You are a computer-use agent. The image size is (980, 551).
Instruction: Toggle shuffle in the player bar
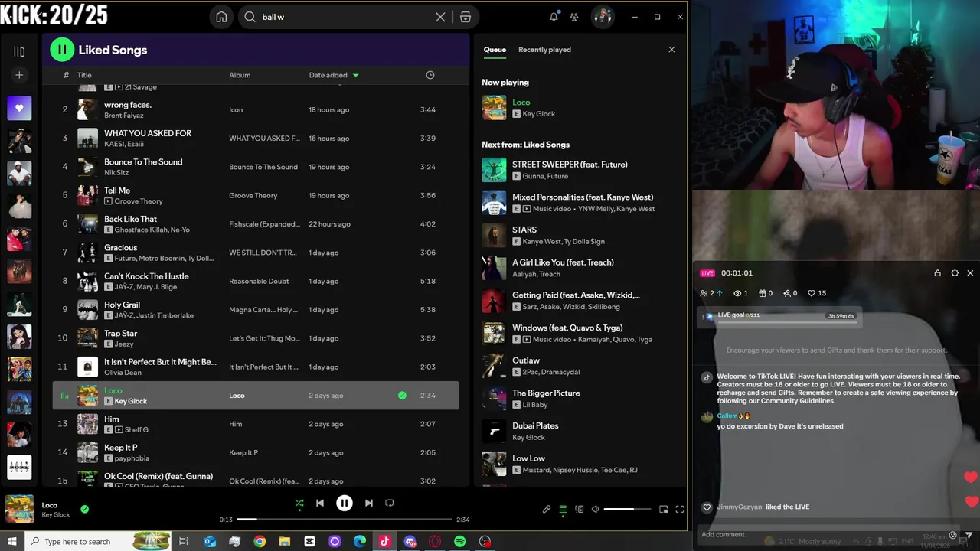click(x=299, y=504)
